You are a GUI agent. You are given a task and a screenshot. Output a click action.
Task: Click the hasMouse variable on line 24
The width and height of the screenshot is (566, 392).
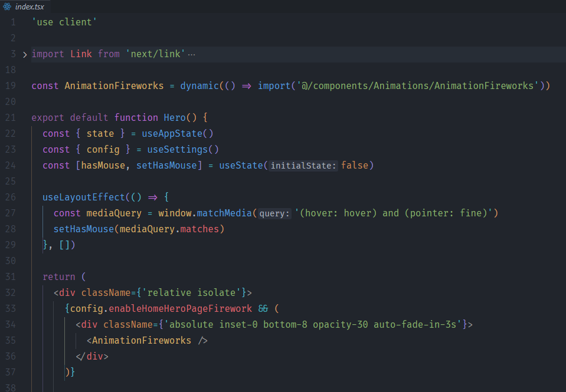click(x=103, y=166)
